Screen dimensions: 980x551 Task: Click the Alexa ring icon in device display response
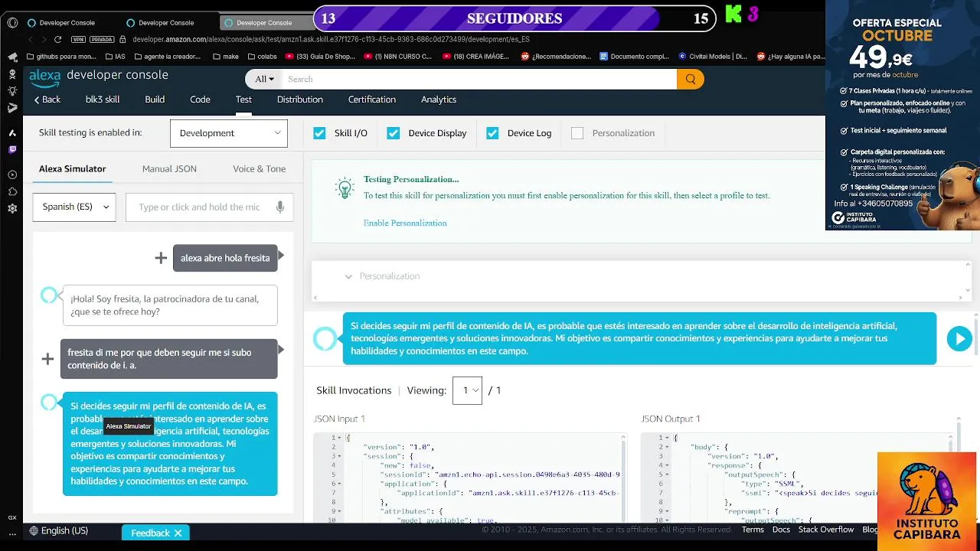[x=325, y=338]
